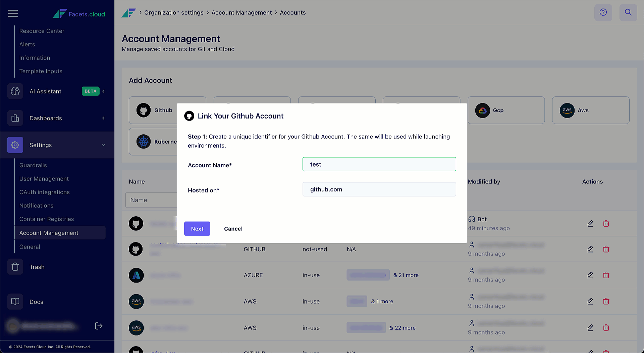Go to Organization settings breadcrumb
This screenshot has width=644, height=353.
tap(174, 12)
